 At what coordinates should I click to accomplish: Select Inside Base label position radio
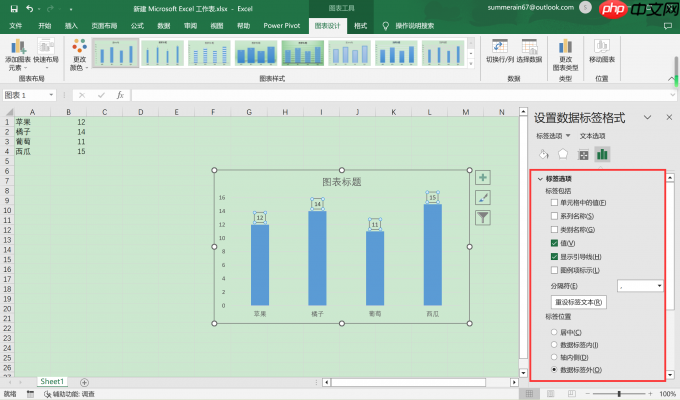[x=554, y=357]
